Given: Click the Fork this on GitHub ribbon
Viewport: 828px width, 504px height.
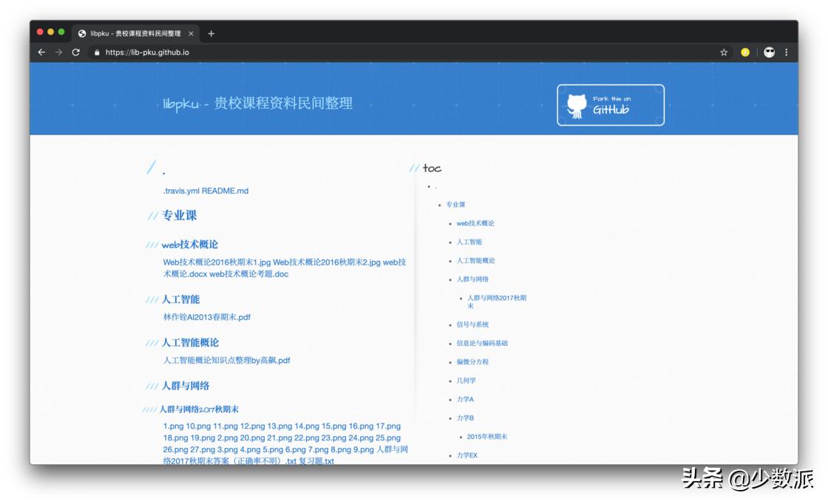Looking at the screenshot, I should [611, 105].
